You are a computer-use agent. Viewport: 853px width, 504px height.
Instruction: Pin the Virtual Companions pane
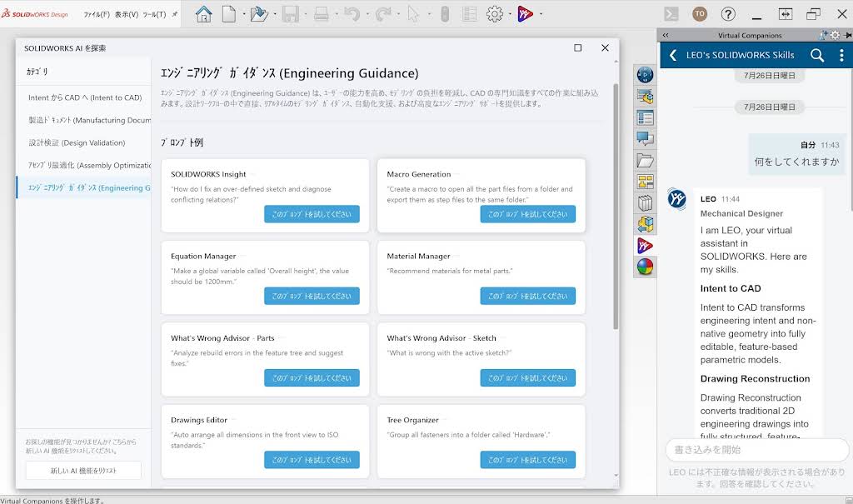847,35
